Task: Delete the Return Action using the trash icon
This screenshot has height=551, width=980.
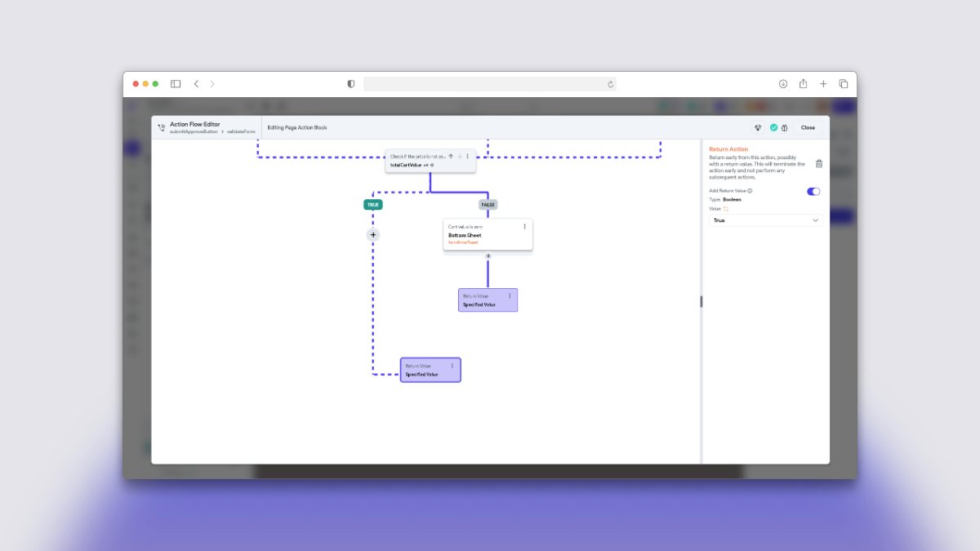Action: (x=819, y=163)
